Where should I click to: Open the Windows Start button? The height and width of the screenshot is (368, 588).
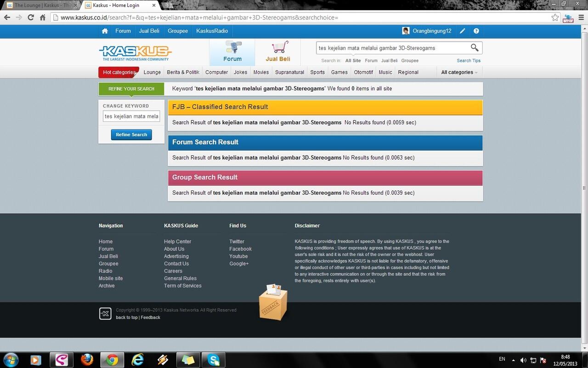(11, 359)
